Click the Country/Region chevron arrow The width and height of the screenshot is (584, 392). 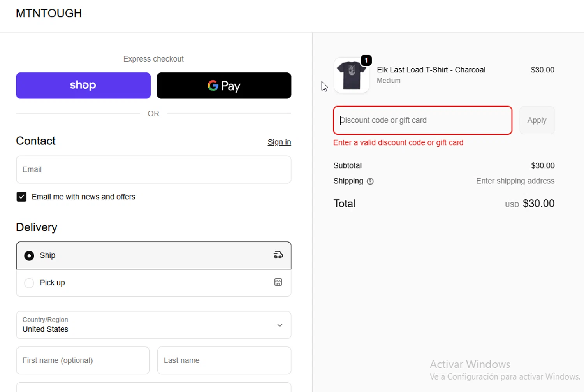coord(280,325)
